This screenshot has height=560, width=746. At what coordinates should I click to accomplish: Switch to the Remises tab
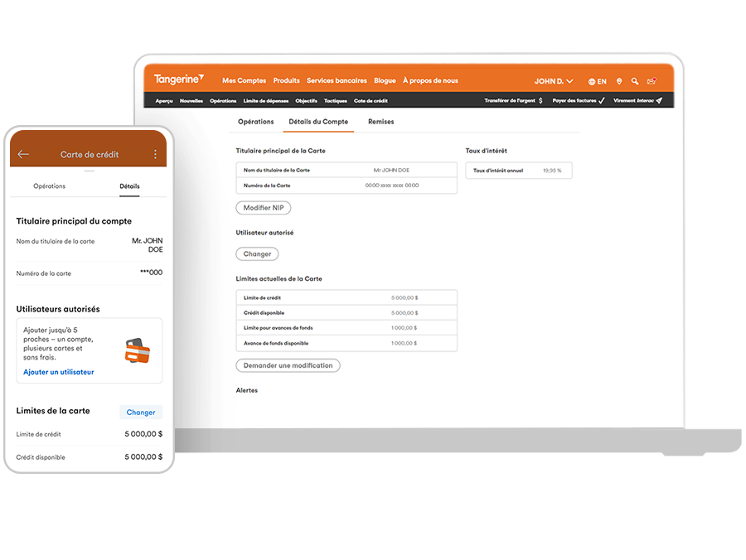[380, 121]
